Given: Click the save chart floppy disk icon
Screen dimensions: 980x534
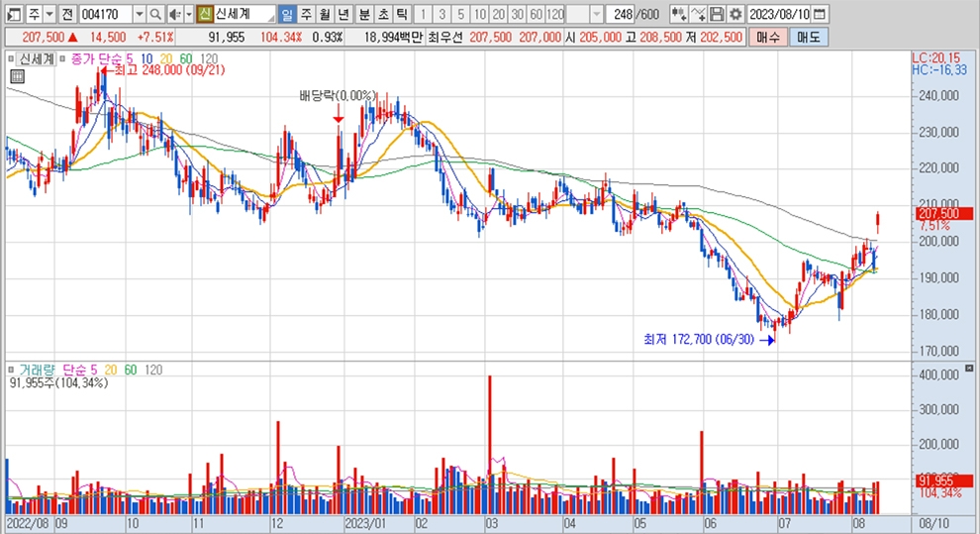Looking at the screenshot, I should [x=717, y=14].
